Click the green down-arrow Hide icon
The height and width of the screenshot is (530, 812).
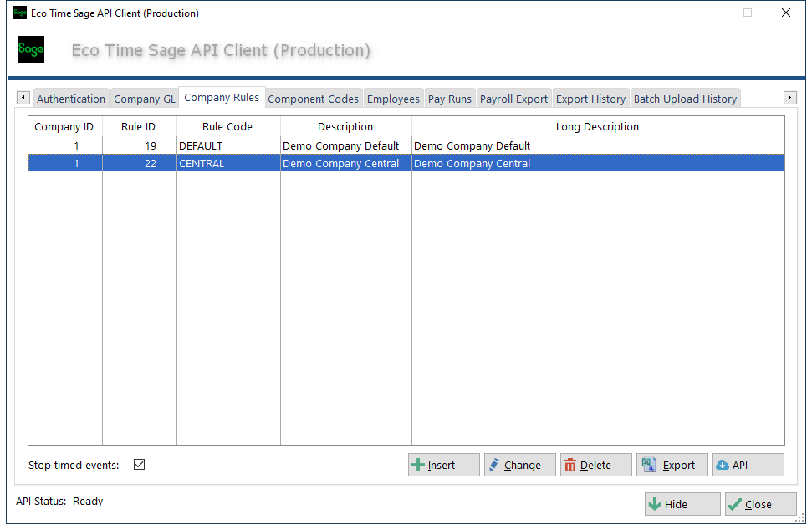[x=655, y=504]
